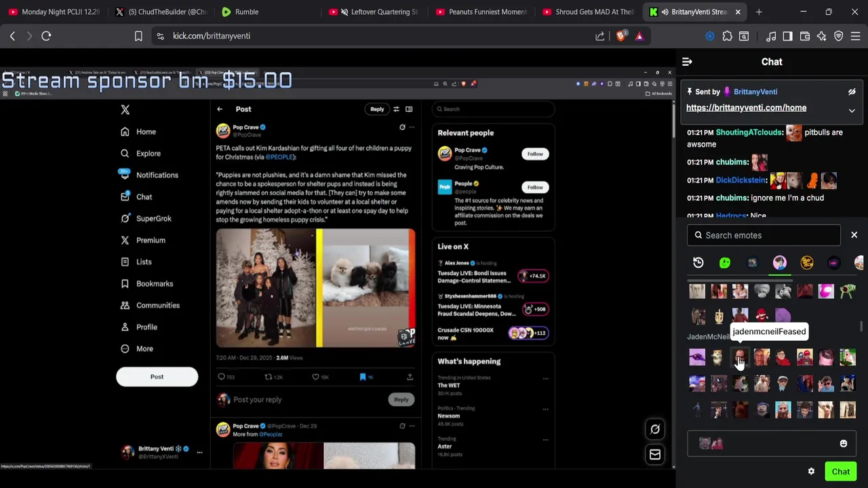Click the X search box in stream

tap(493, 109)
